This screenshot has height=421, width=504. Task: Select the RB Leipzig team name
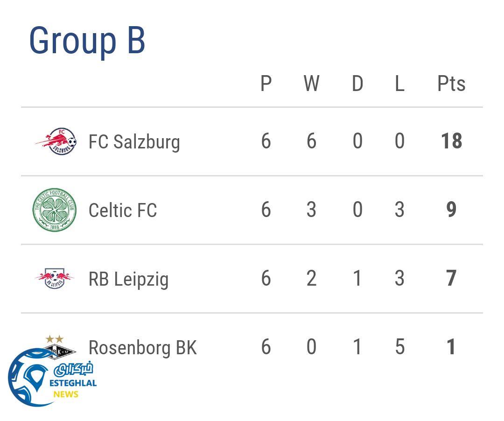point(128,279)
